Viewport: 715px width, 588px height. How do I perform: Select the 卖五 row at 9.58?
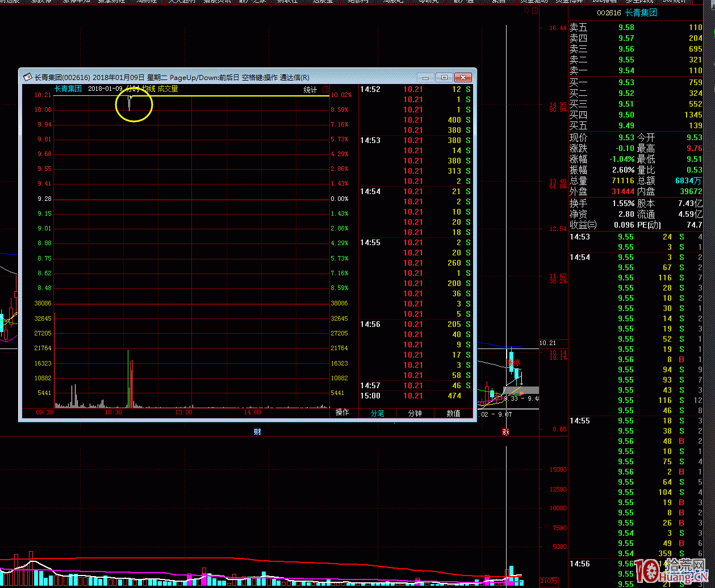(x=636, y=27)
